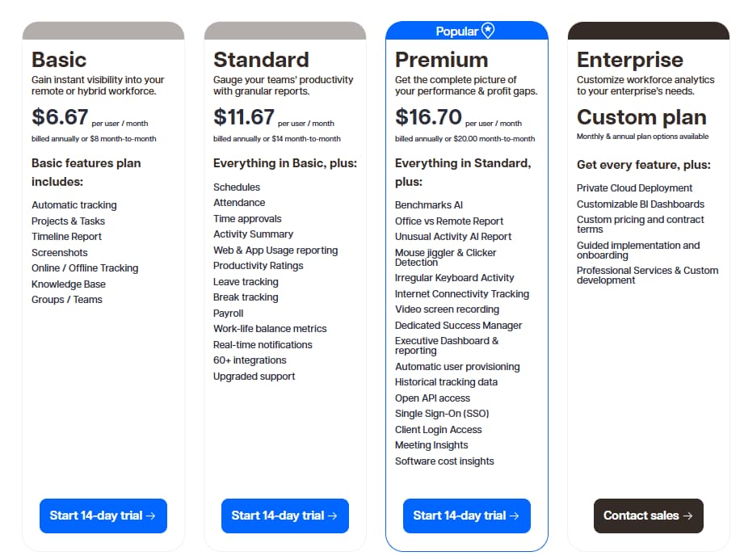This screenshot has height=560, width=740.
Task: Start the 14-day trial for the Premium plan
Action: coord(466,516)
